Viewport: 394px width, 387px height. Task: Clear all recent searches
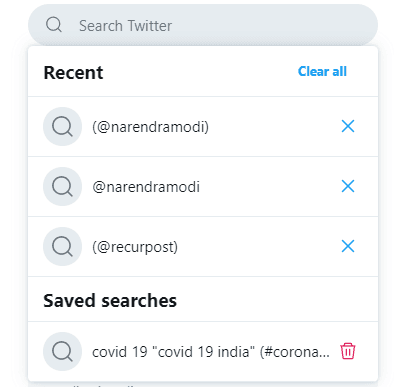click(322, 71)
